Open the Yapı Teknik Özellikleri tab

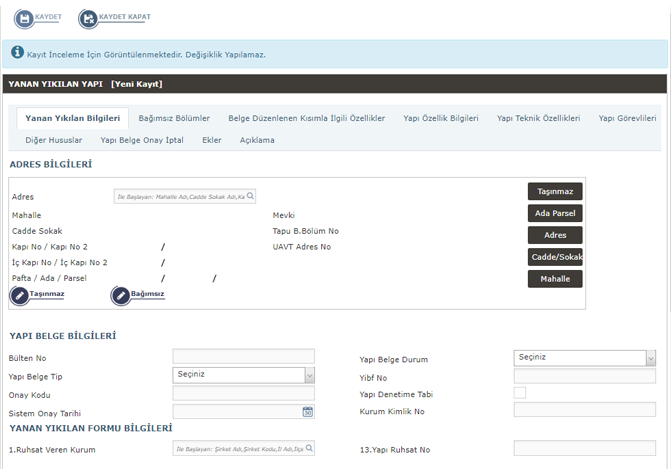pyautogui.click(x=538, y=118)
